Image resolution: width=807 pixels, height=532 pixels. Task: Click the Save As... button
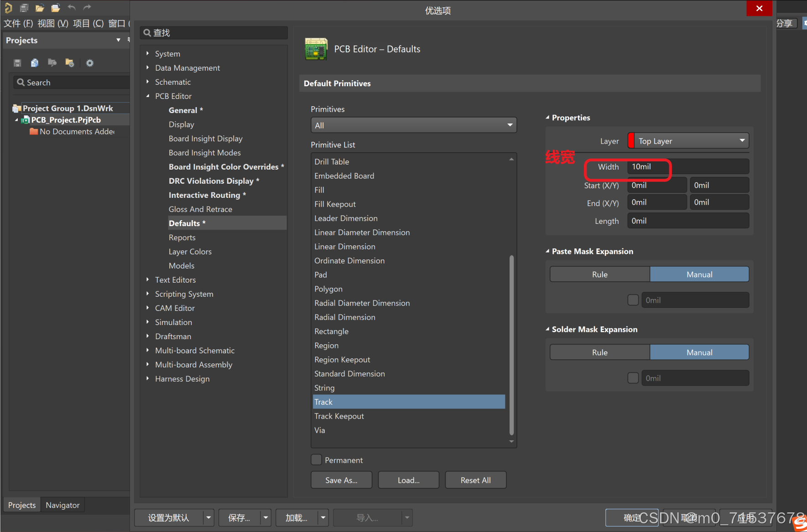(341, 480)
